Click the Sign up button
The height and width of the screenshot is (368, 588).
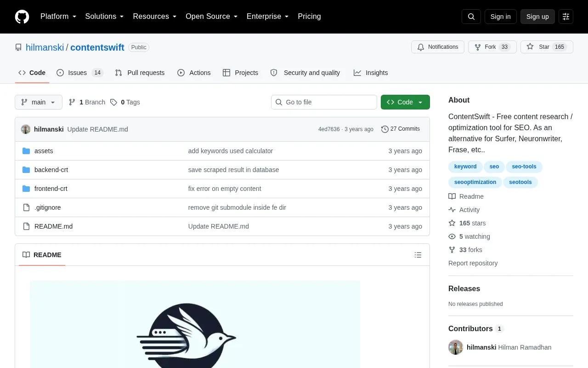(x=537, y=17)
